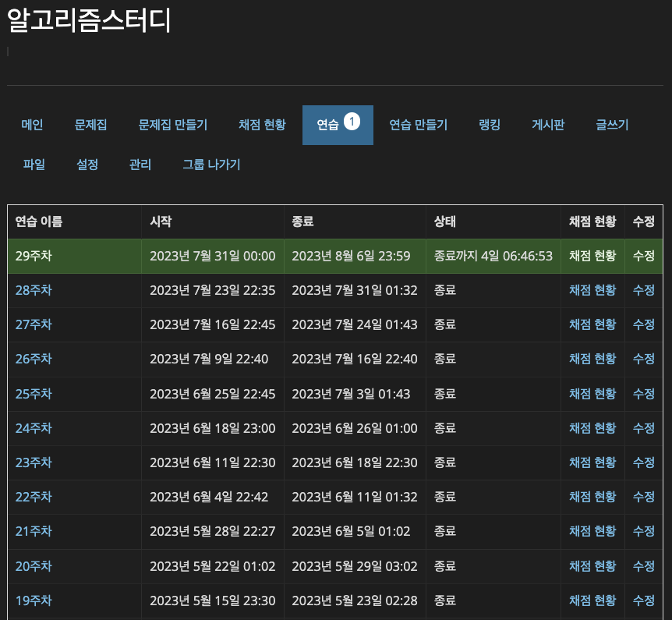This screenshot has width=672, height=620.
Task: Click 수정 for 20주차
Action: click(x=644, y=566)
